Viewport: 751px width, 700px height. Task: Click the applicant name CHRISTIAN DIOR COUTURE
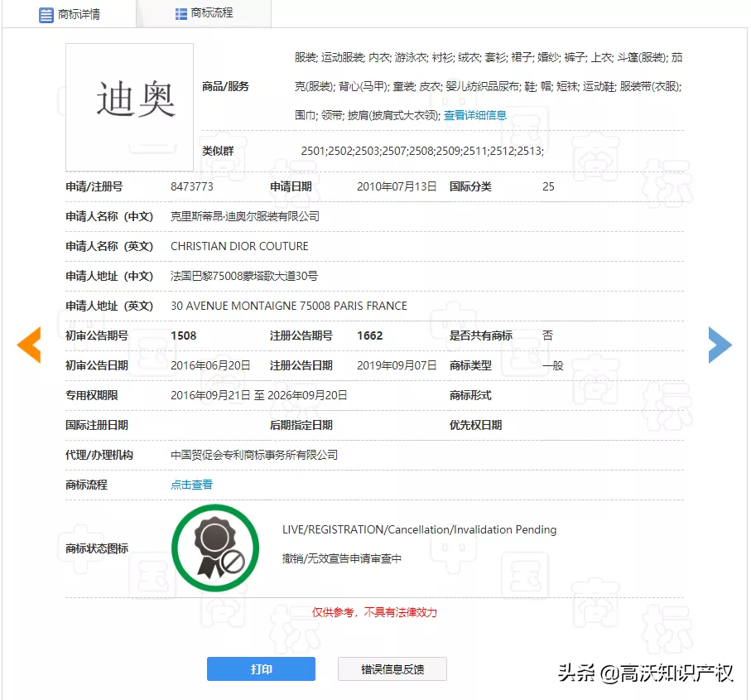[x=238, y=246]
